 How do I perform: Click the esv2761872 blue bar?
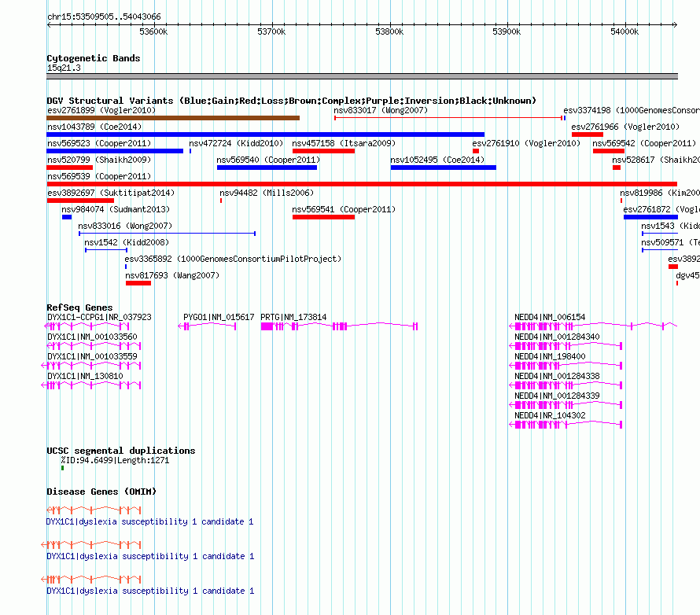coord(650,217)
